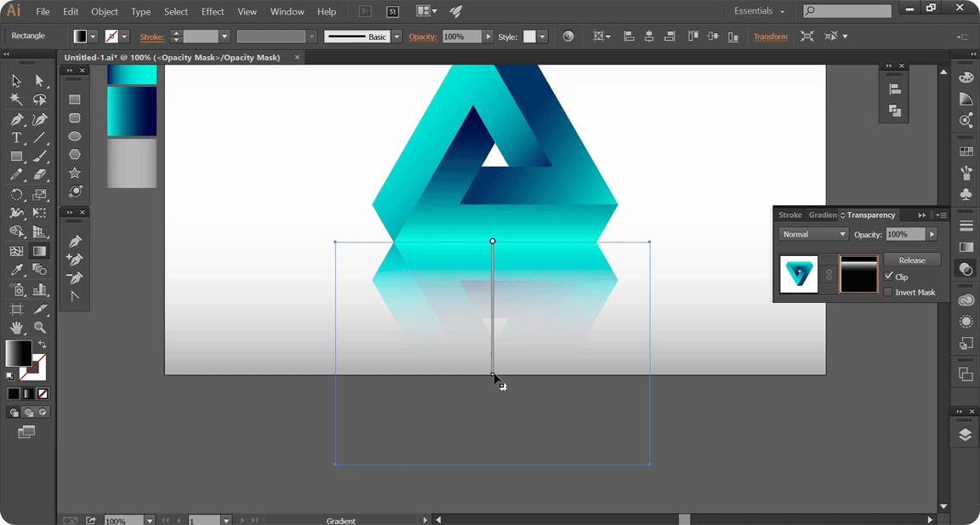Switch to the Gradient panel tab
Image resolution: width=980 pixels, height=525 pixels.
click(x=823, y=215)
